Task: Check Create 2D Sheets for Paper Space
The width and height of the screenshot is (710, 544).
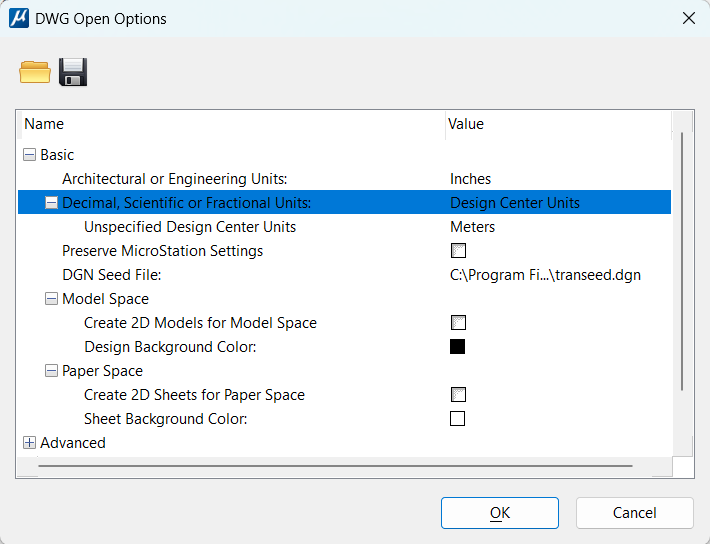Action: tap(458, 395)
